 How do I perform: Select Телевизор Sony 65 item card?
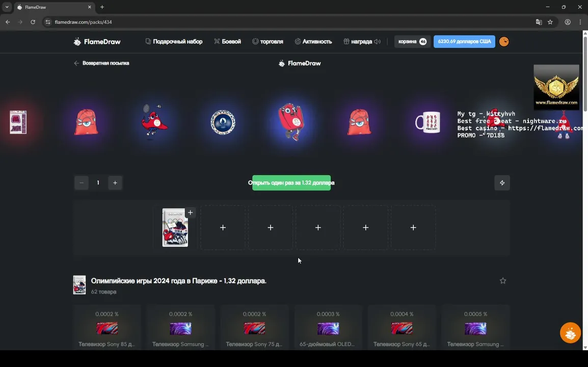(x=402, y=328)
